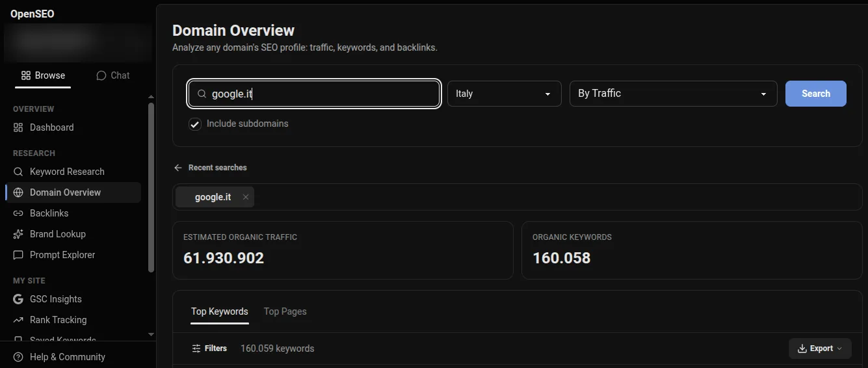This screenshot has height=368, width=868.
Task: Click the Domain Overview page heading
Action: 233,31
